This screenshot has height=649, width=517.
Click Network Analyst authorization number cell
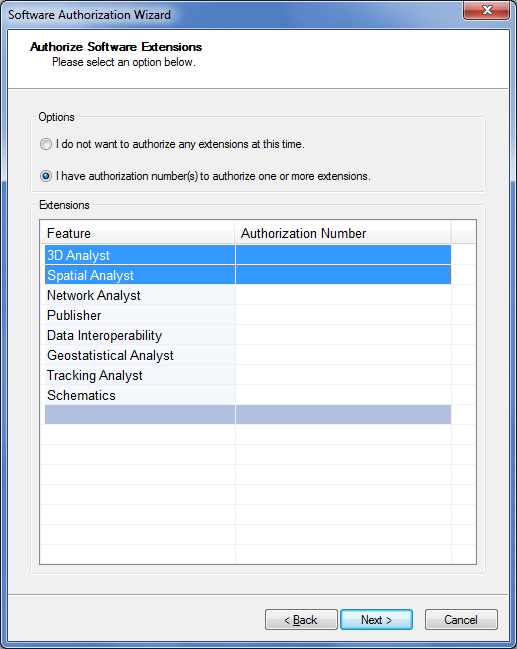[343, 295]
